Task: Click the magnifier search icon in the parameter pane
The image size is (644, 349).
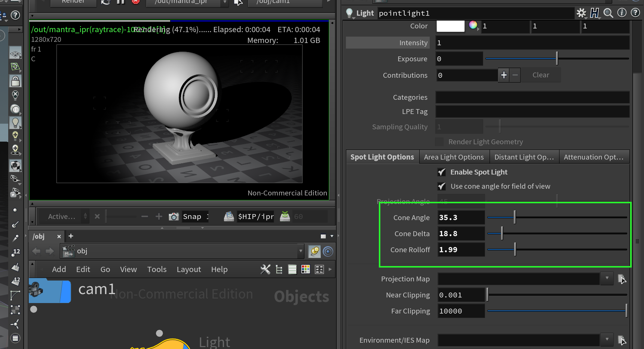Action: coord(608,13)
